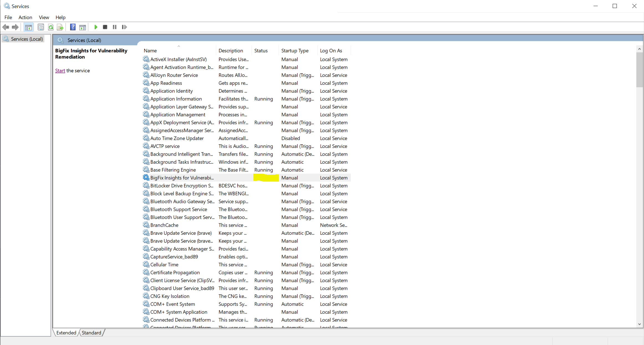Viewport: 644px width, 345px height.
Task: Open the View menu
Action: tap(44, 17)
